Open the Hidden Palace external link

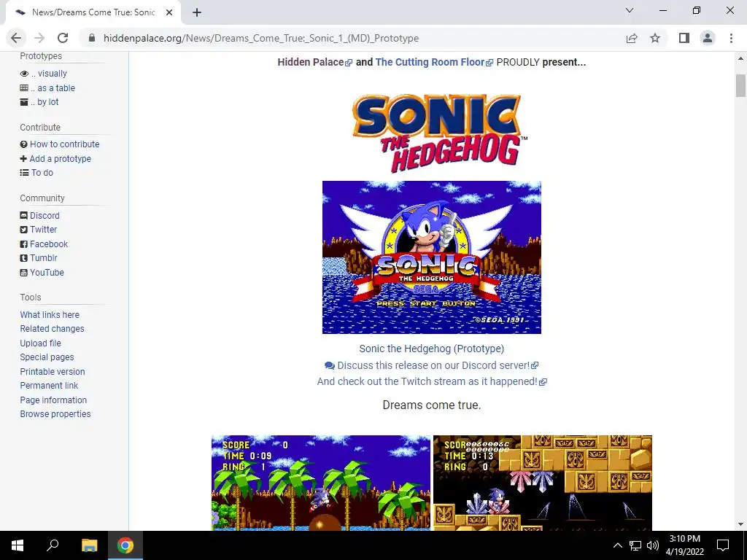315,62
